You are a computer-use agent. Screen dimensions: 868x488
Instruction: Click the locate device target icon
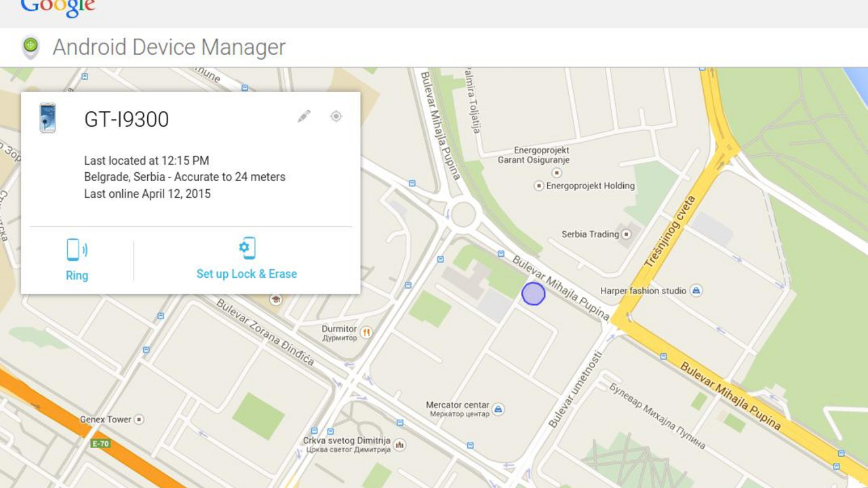tap(336, 116)
